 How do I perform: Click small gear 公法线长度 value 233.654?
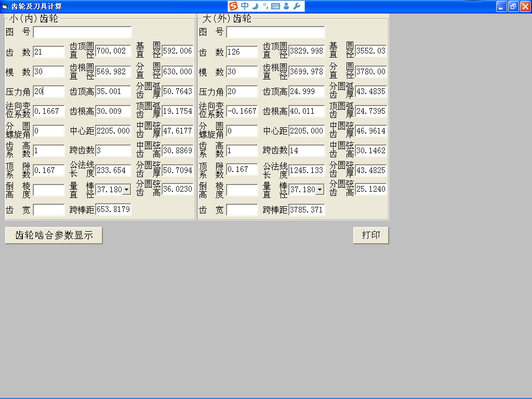coord(113,170)
